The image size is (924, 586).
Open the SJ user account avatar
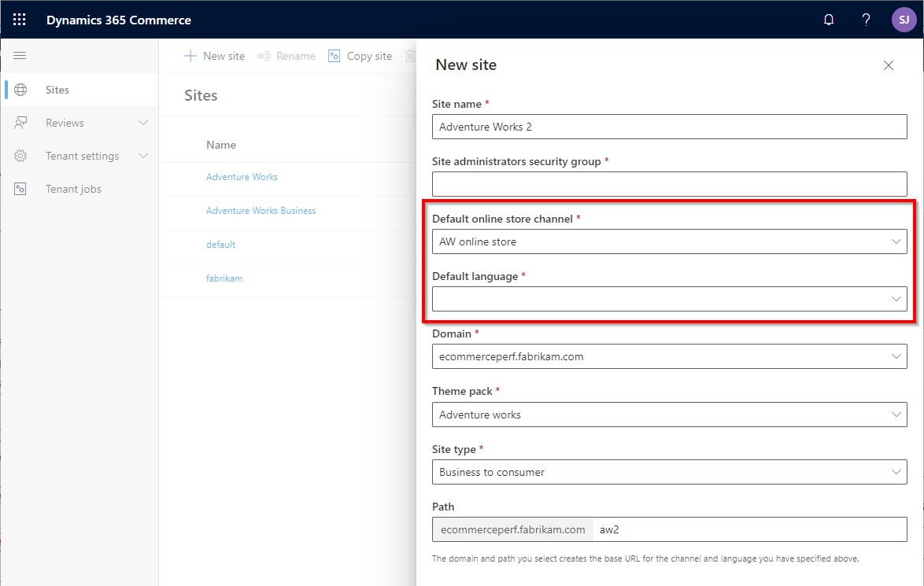904,20
